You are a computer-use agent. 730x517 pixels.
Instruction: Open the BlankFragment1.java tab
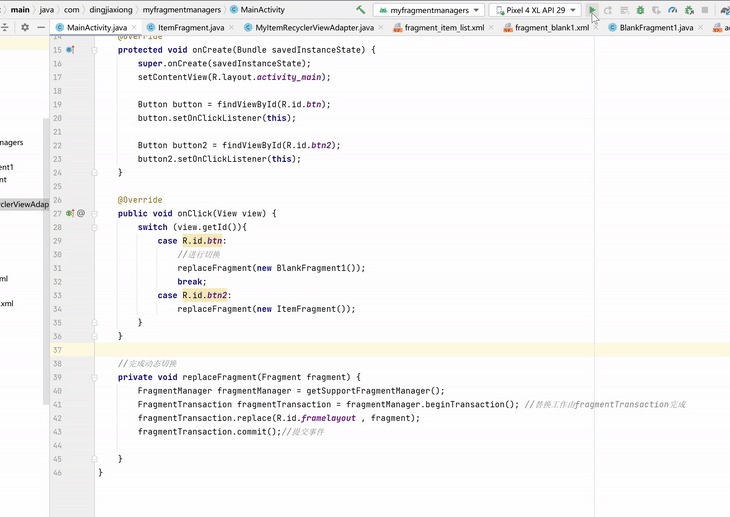click(656, 28)
